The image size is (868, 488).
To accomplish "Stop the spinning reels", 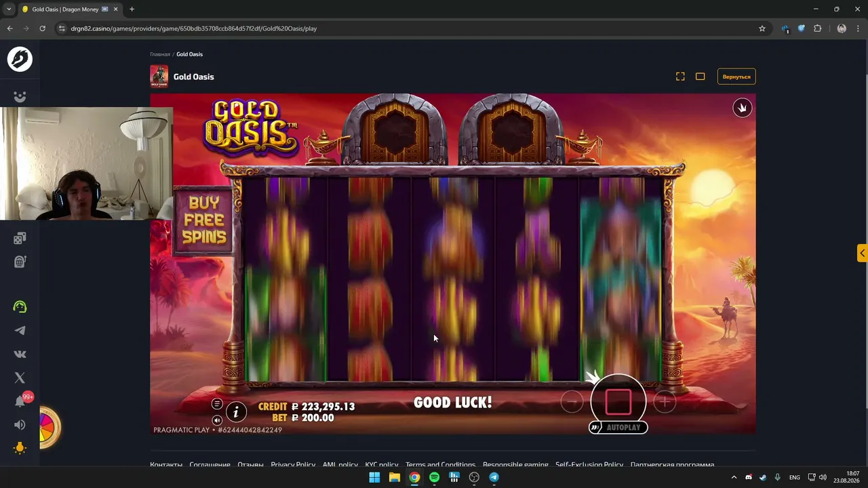I will tap(618, 402).
